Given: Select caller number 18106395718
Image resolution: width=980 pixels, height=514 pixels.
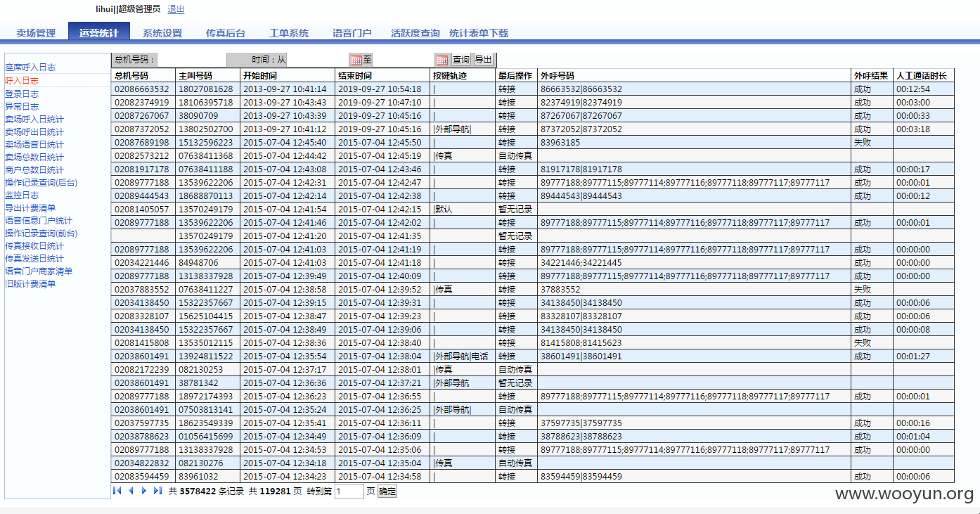Looking at the screenshot, I should click(x=207, y=103).
